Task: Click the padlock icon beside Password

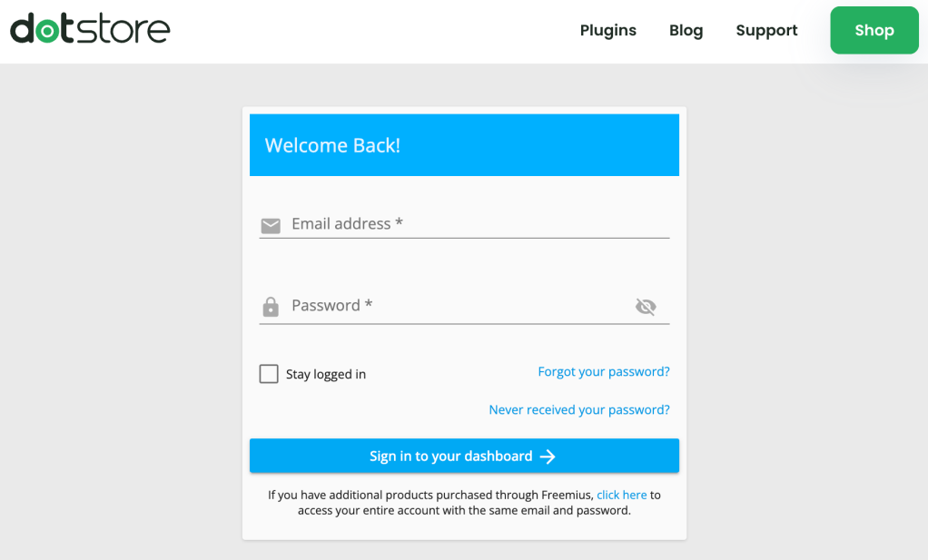Action: [x=271, y=307]
